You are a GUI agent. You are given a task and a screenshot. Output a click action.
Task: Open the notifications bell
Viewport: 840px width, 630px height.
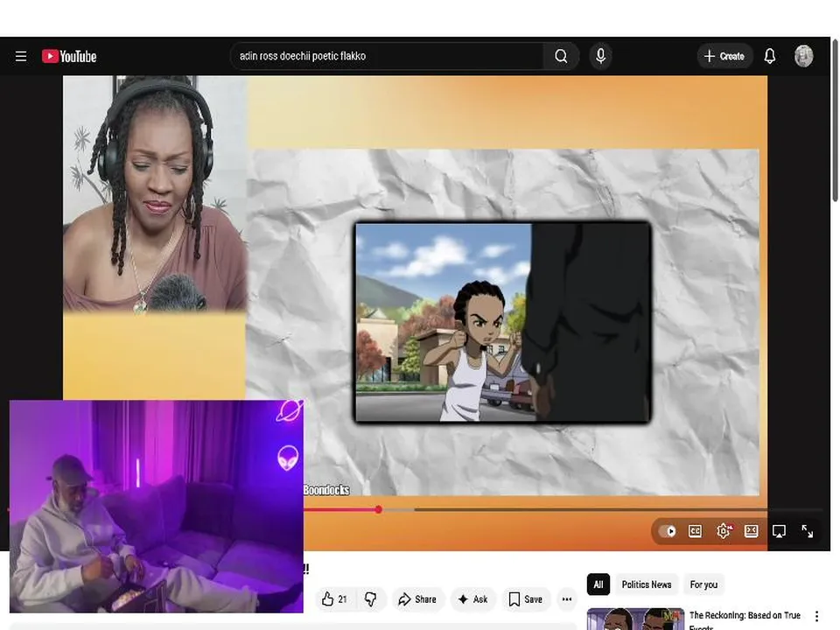pyautogui.click(x=770, y=56)
